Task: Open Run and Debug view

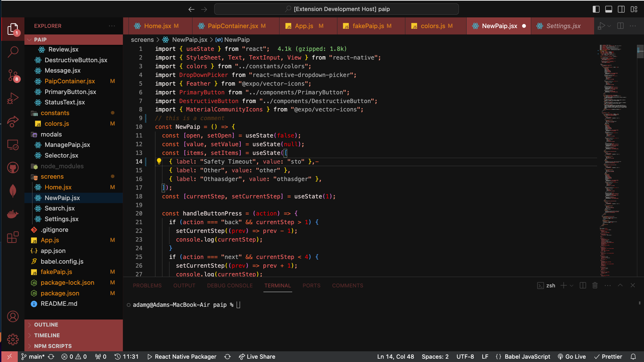Action: click(x=13, y=99)
